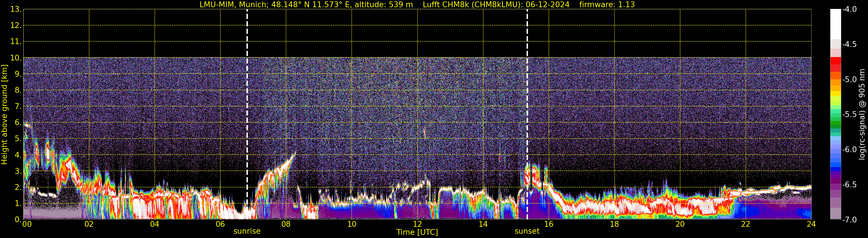Click the '5.' height axis tick label
Screen dimensions: 868x238
18,139
